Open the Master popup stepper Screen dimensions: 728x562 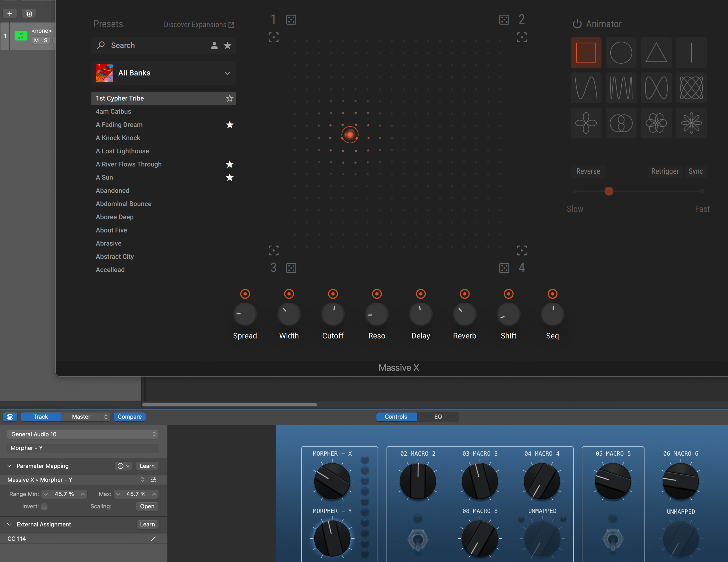tap(106, 417)
